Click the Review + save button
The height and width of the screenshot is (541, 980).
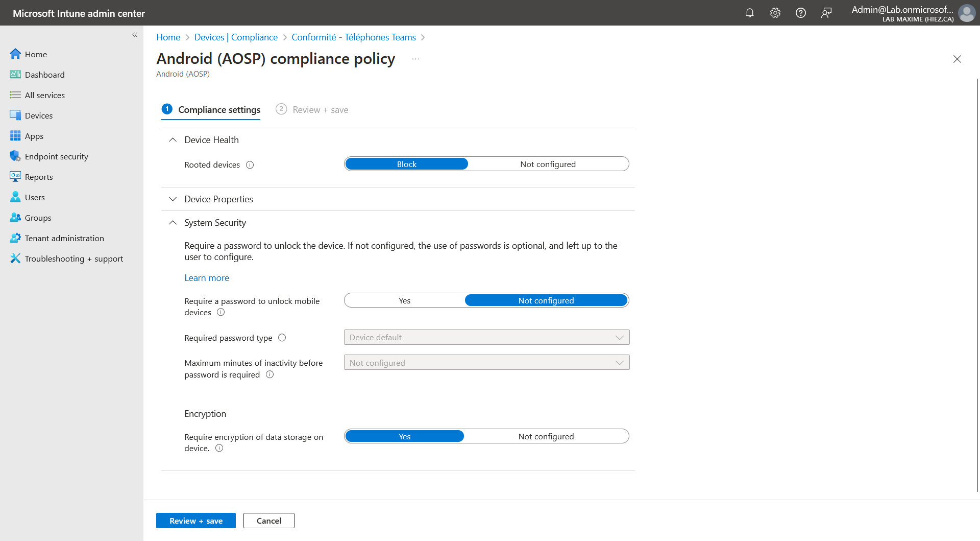pyautogui.click(x=195, y=521)
